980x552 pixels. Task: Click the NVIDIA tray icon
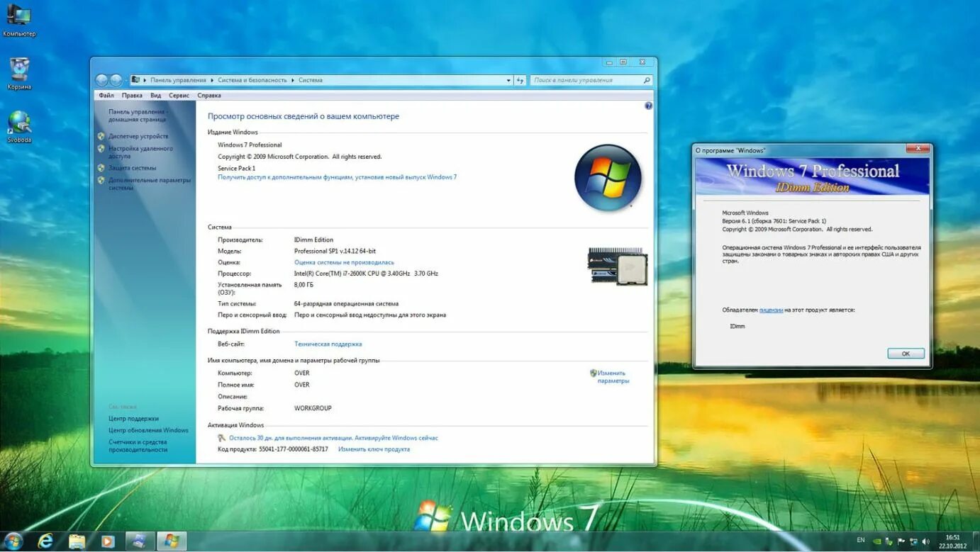pyautogui.click(x=877, y=541)
